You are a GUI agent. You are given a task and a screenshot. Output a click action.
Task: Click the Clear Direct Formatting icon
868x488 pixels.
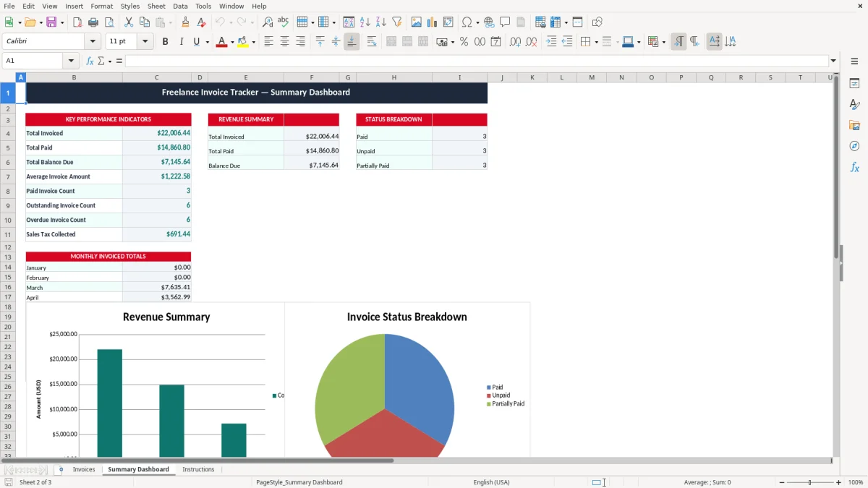(202, 22)
